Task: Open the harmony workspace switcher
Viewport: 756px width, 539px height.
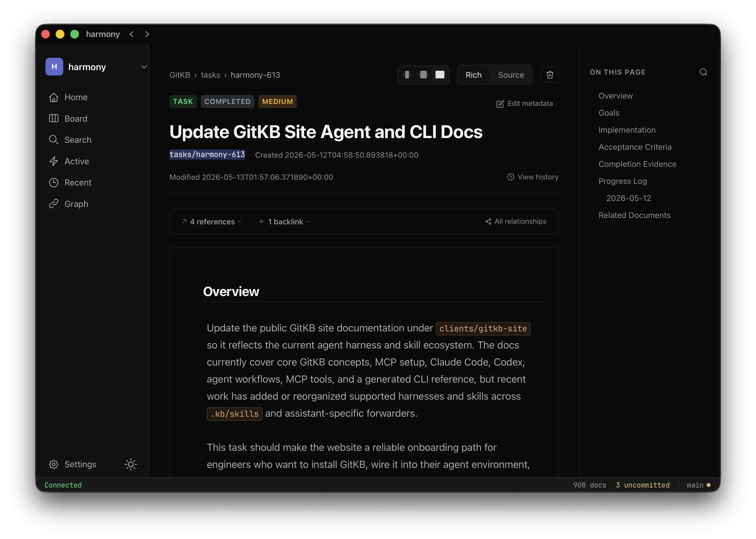Action: click(96, 67)
